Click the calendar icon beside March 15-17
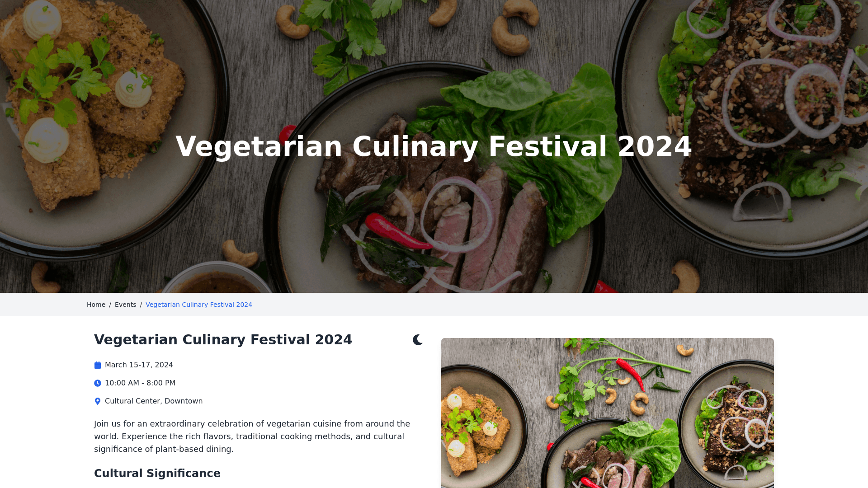868x488 pixels. [x=98, y=365]
